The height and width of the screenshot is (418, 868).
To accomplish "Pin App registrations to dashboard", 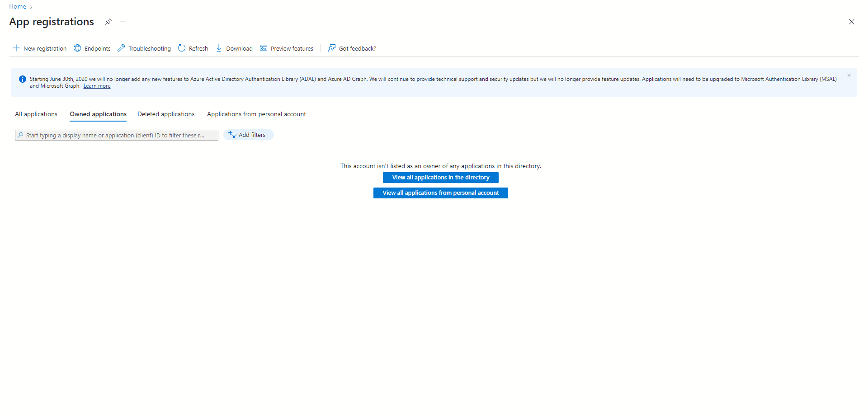I will (x=108, y=22).
